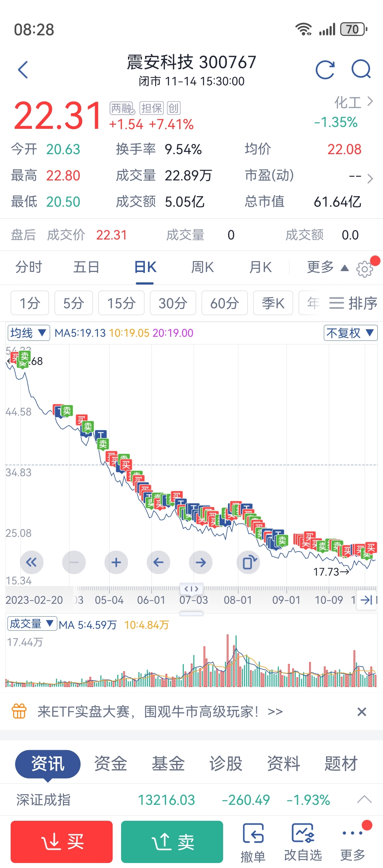The width and height of the screenshot is (383, 868).
Task: Expand 更多 chart period options
Action: point(327,268)
